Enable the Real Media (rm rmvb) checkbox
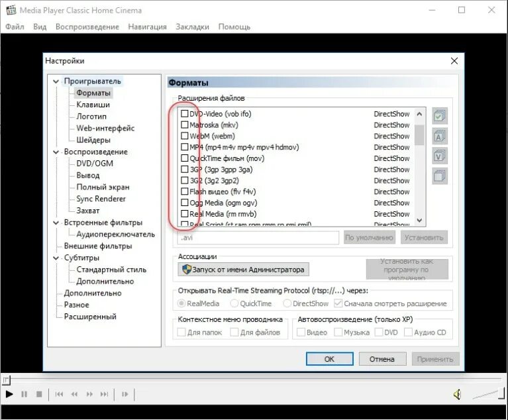The width and height of the screenshot is (508, 420). (x=184, y=213)
